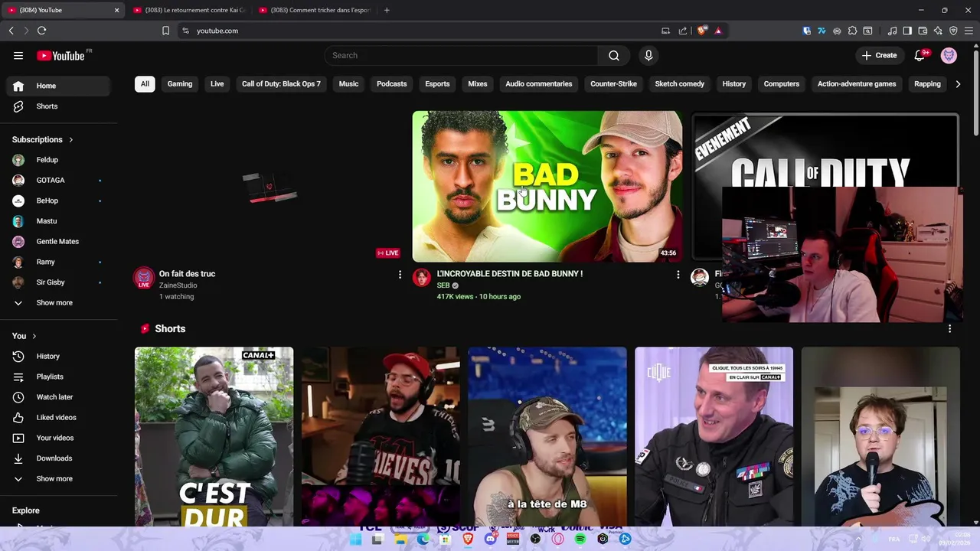Open browser main menu icon
Screen dimensions: 980x551
pos(969,31)
